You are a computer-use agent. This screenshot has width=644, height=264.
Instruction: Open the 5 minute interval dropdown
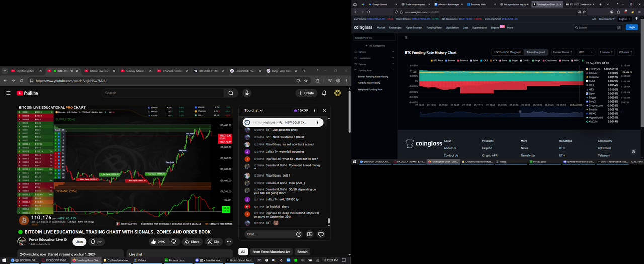[606, 52]
